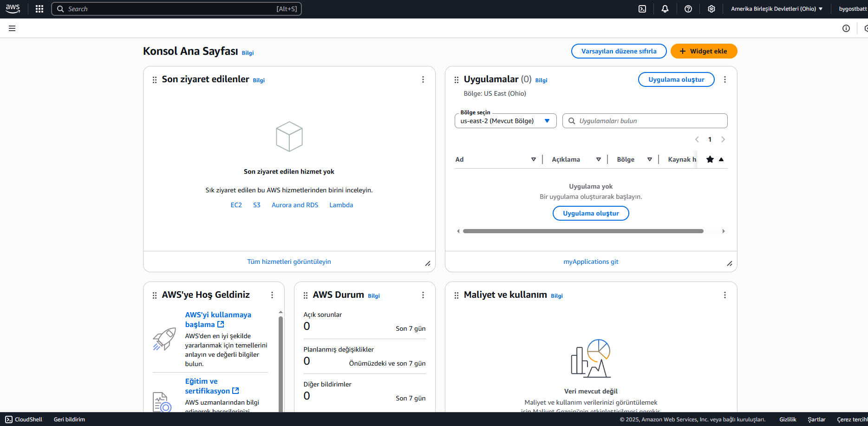Image resolution: width=868 pixels, height=426 pixels.
Task: Open AWS'ye Hoş Geldiniz options menu
Action: pos(272,295)
